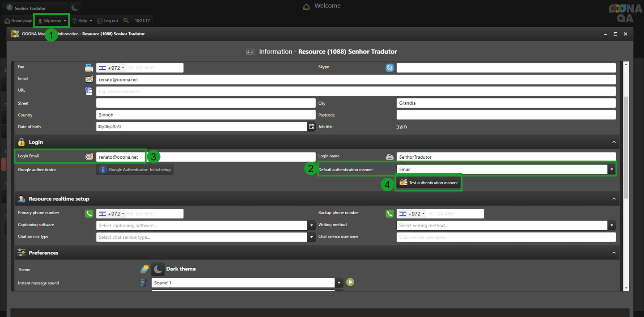
Task: Click Test authentication manner button
Action: (428, 182)
